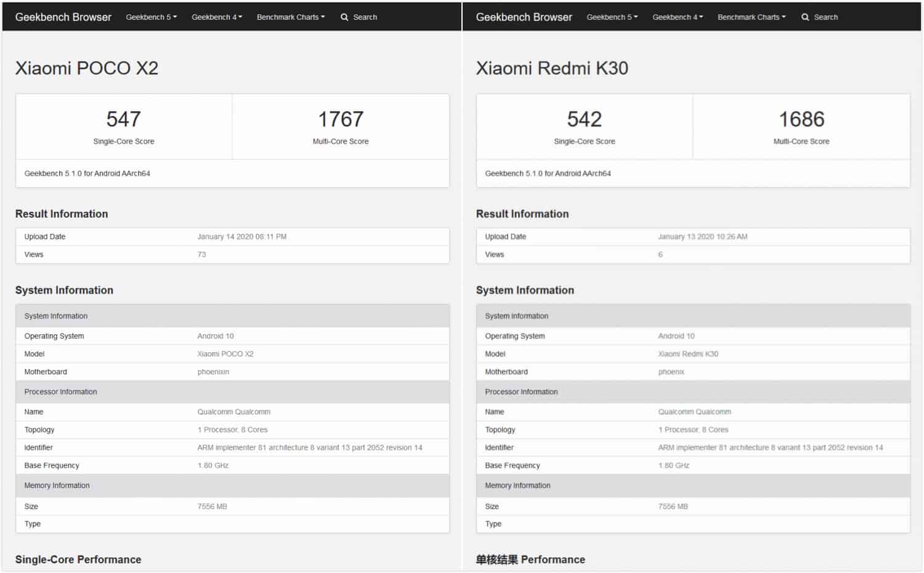Click ARM implementer identifier value for POCO X2
The width and height of the screenshot is (924, 573).
point(310,447)
